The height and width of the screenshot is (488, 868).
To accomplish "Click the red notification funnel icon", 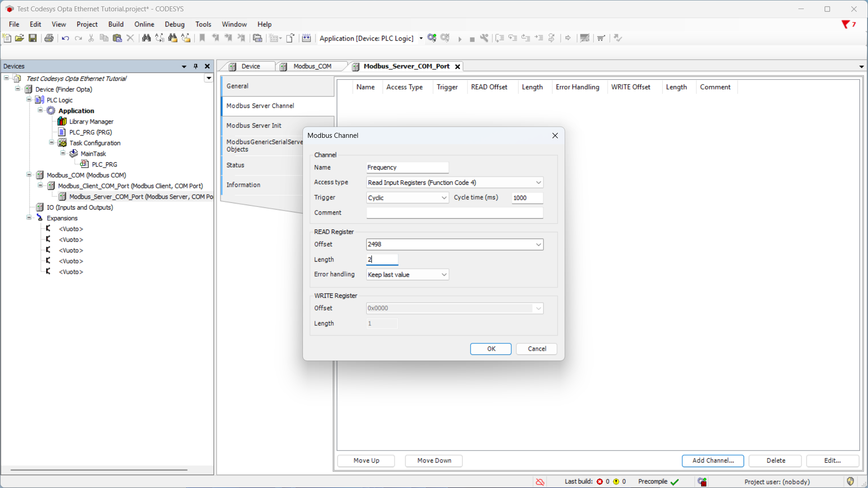I will (x=845, y=24).
